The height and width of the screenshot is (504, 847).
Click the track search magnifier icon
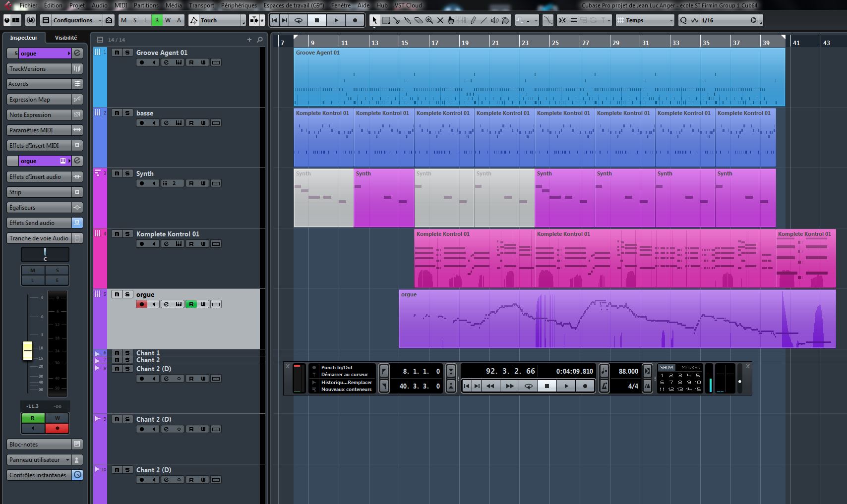[x=260, y=40]
